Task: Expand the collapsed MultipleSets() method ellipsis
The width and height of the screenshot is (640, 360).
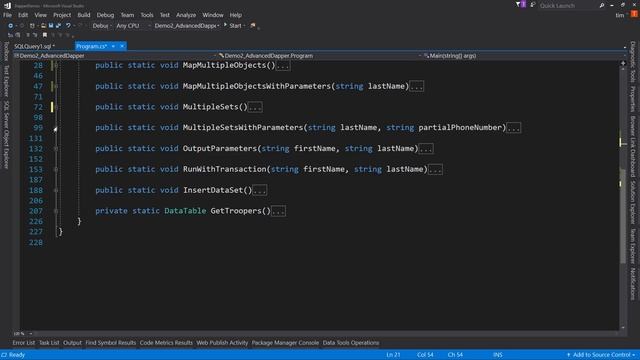Action: (256, 107)
